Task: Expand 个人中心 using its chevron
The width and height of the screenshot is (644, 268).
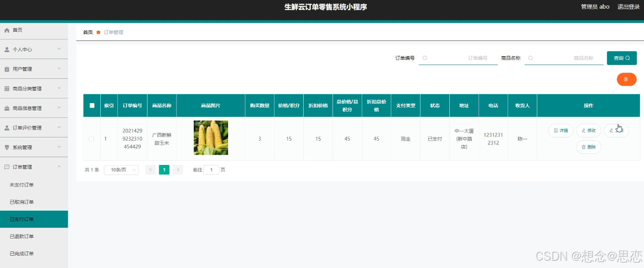Action: click(x=59, y=49)
